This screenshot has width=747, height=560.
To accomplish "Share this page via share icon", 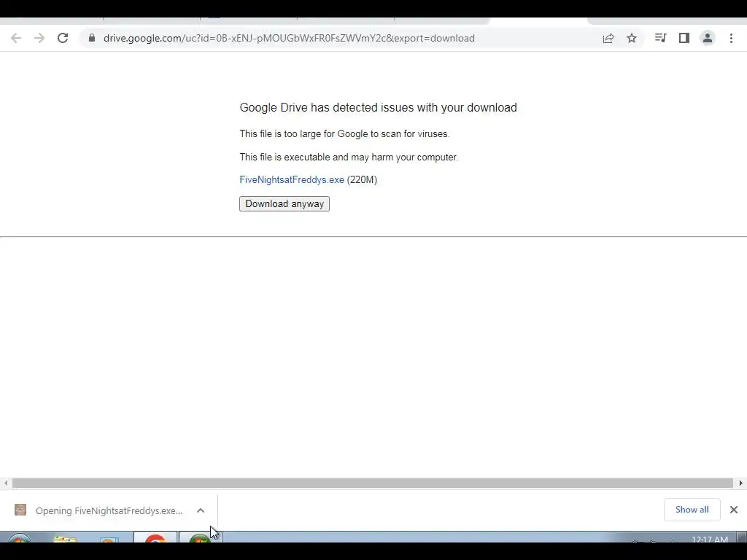I will coord(608,38).
